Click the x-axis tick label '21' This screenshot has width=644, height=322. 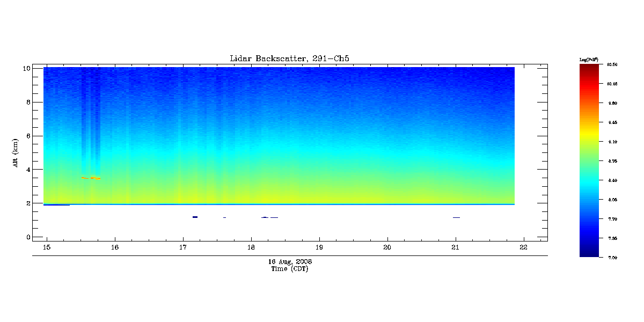pyautogui.click(x=456, y=247)
